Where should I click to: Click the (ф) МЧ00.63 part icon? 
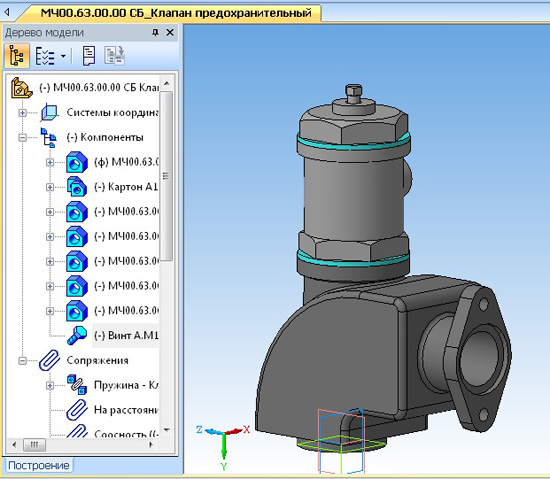click(x=77, y=162)
